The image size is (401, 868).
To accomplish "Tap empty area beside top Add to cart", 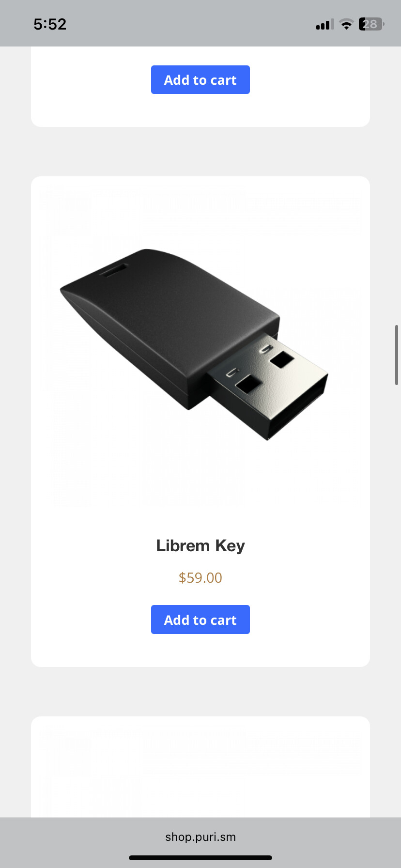I will [310, 80].
